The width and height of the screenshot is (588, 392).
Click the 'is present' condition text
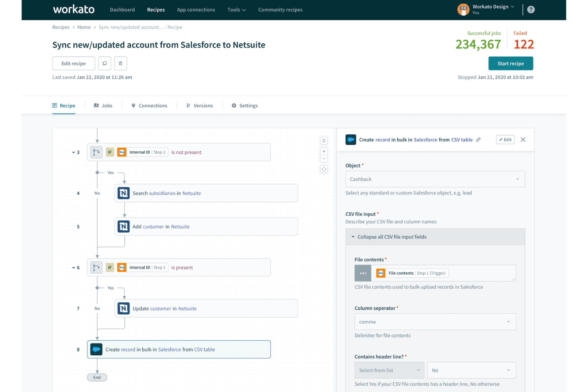pos(182,268)
